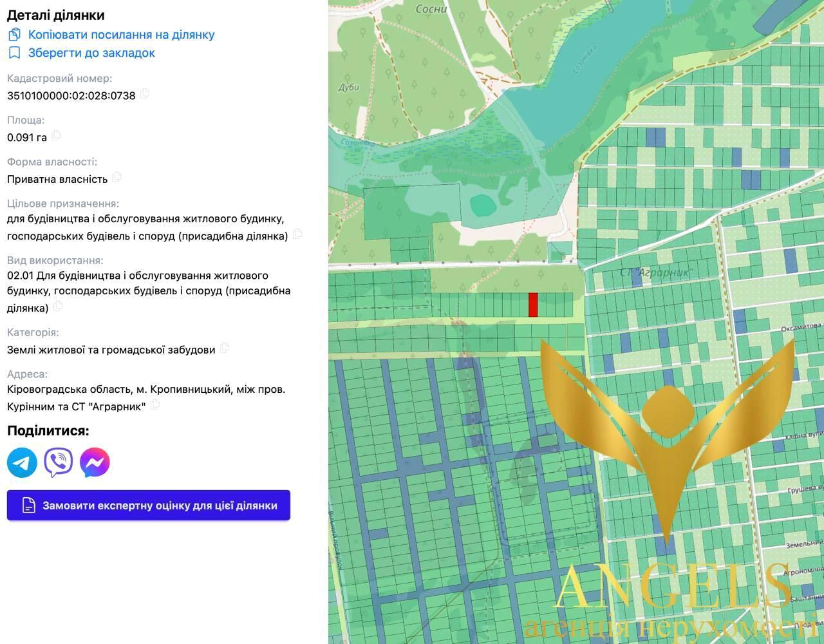
Task: Copy the Вид використання text
Action: 58,307
